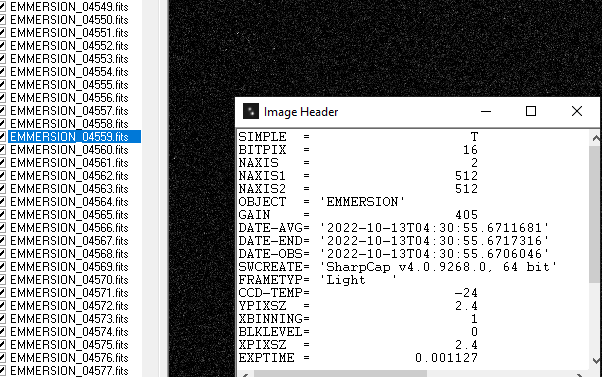Maximize the Image Header window
Image resolution: width=602 pixels, height=377 pixels.
[x=531, y=111]
